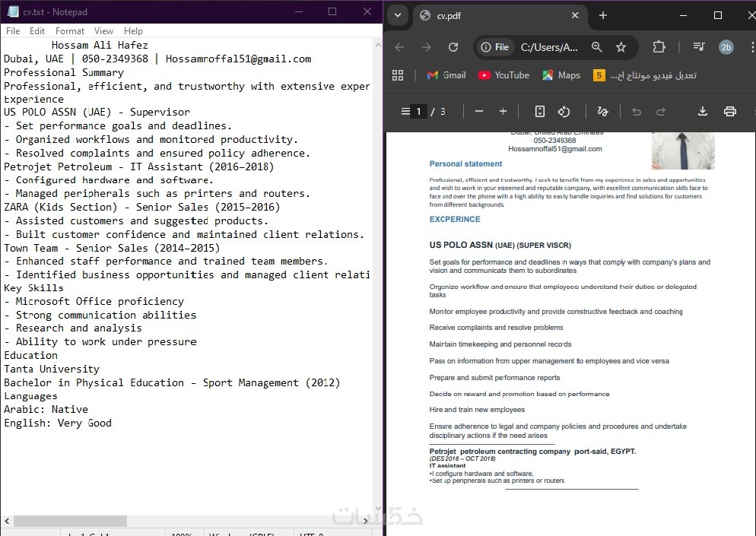Select the cv.pdf browser tab
756x536 pixels.
tap(500, 16)
